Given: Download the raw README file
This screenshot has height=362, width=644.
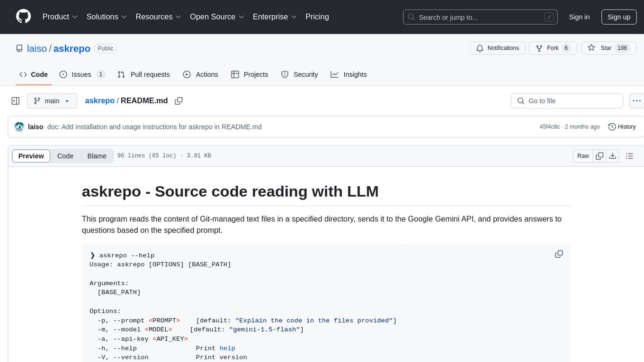Looking at the screenshot, I should coord(612,156).
